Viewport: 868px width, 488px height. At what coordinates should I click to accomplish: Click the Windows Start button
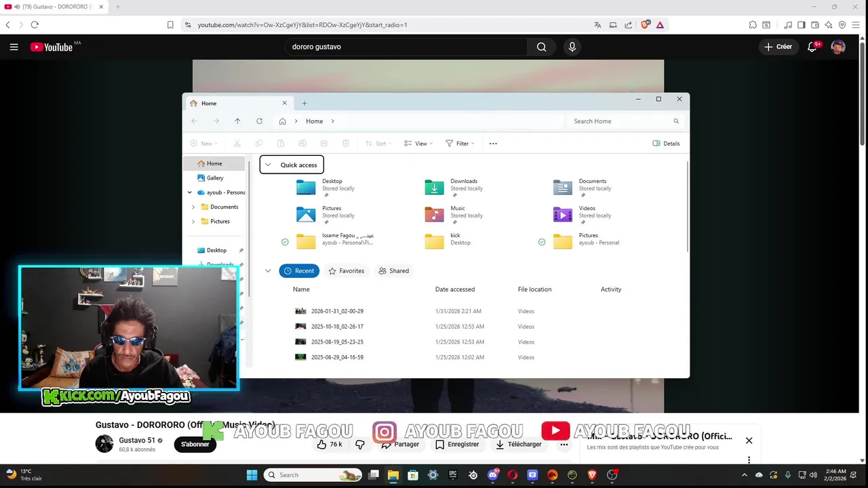coord(252,475)
